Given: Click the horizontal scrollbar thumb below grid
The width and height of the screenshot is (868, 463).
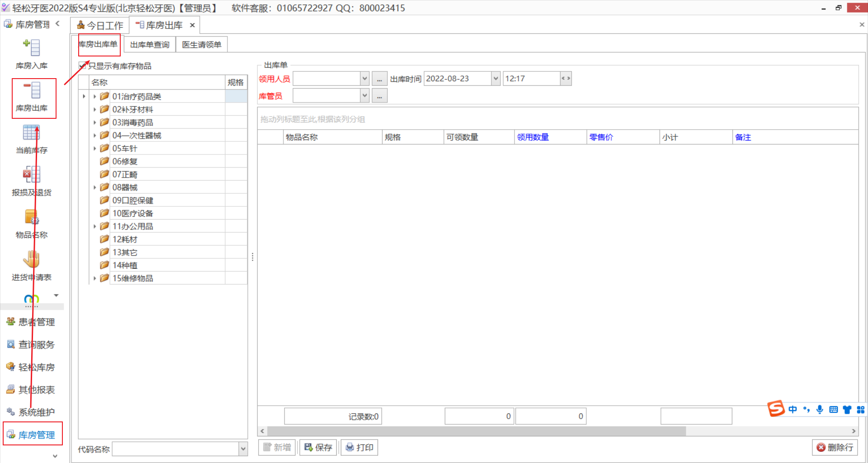Looking at the screenshot, I should 476,431.
